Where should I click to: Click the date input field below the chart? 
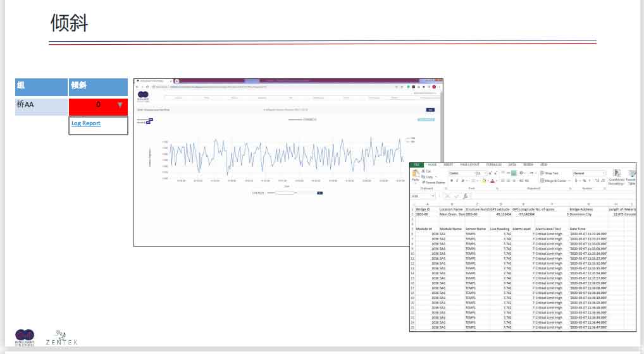pyautogui.click(x=287, y=193)
